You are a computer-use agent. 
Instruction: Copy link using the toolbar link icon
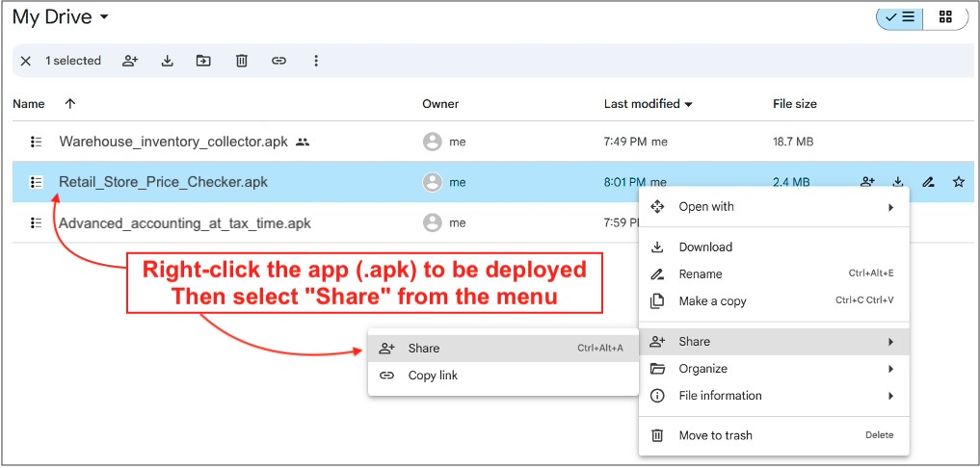(278, 61)
